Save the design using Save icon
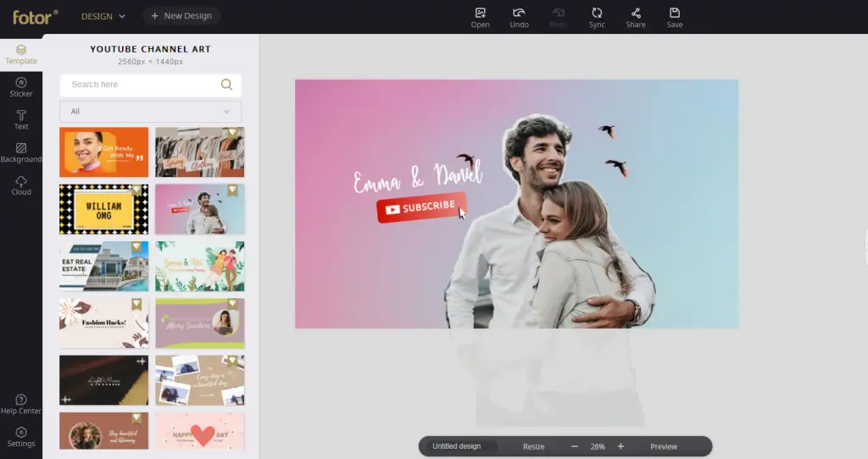Screen dimensions: 868x459 675,17
